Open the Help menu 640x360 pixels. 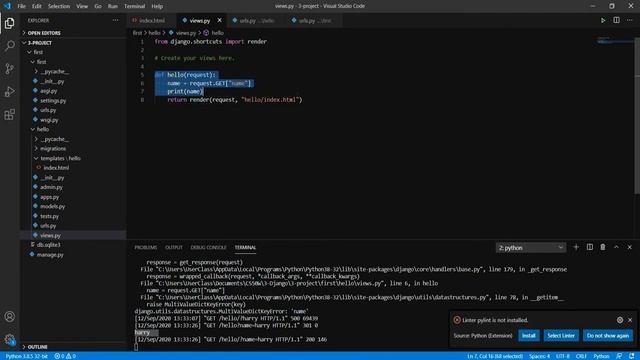pyautogui.click(x=157, y=6)
